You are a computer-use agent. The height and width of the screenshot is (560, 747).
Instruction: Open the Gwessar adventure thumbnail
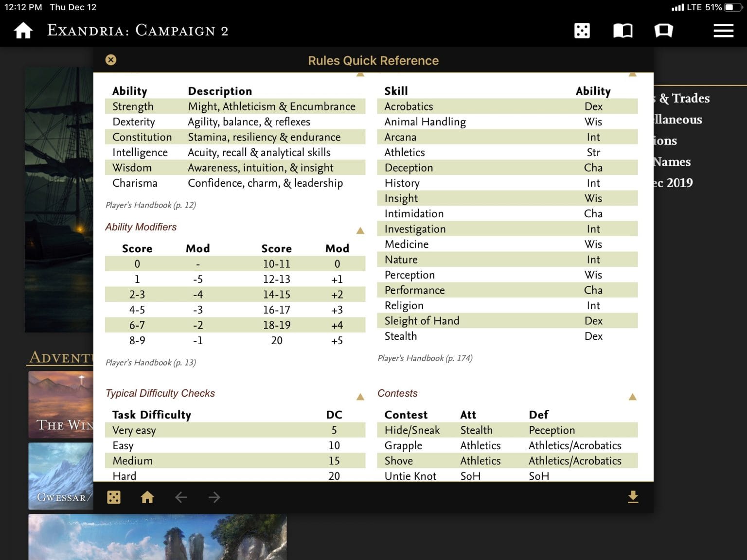click(61, 476)
